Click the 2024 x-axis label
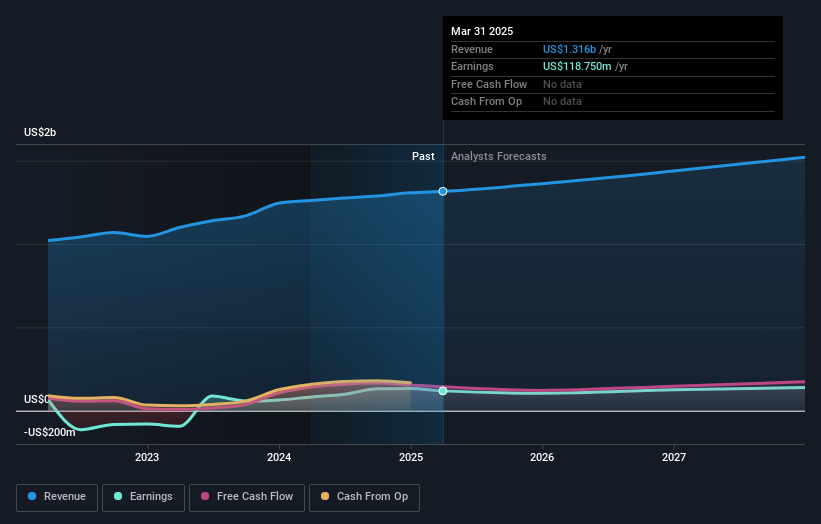821x524 pixels. pyautogui.click(x=279, y=457)
